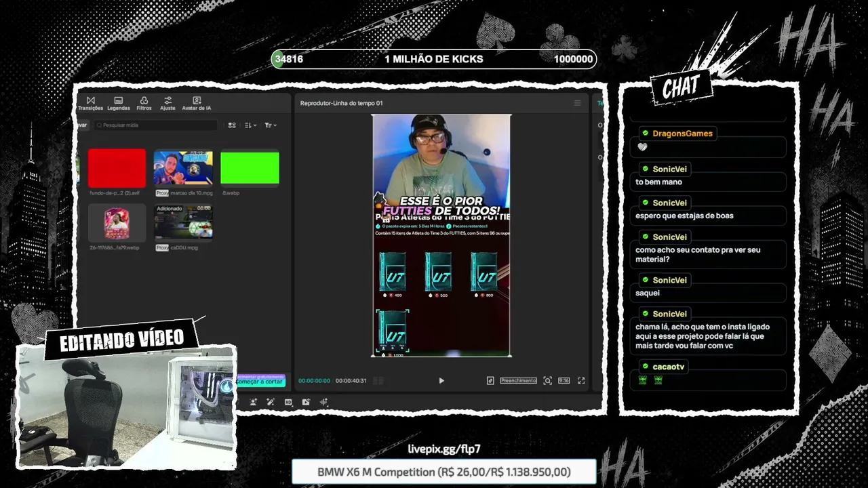The width and height of the screenshot is (868, 488).
Task: Open the player panel hamburger menu
Action: pos(577,103)
